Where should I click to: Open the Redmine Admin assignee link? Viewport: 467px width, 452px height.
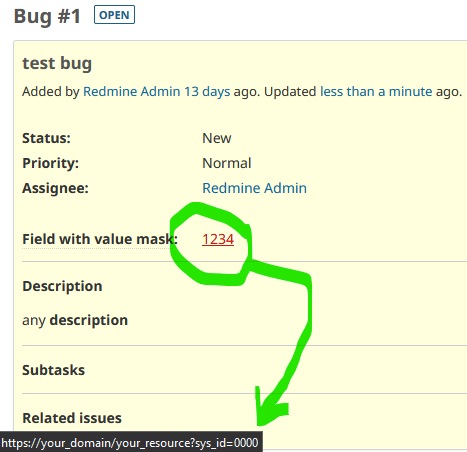click(254, 188)
